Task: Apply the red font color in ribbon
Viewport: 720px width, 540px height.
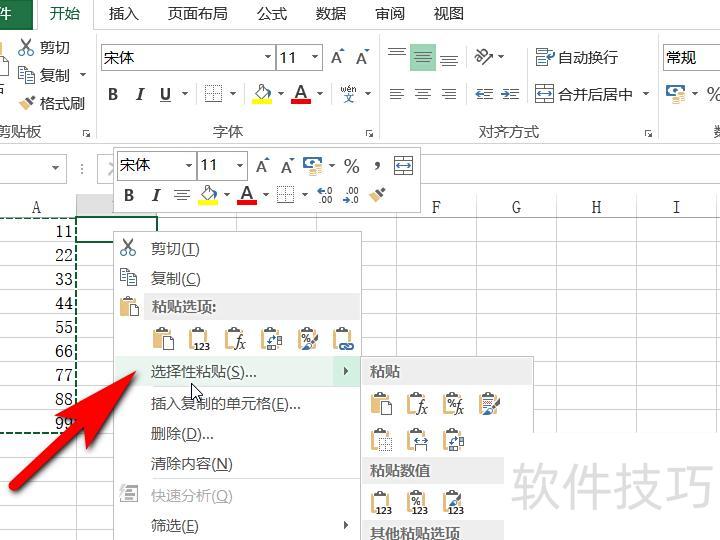Action: 301,94
